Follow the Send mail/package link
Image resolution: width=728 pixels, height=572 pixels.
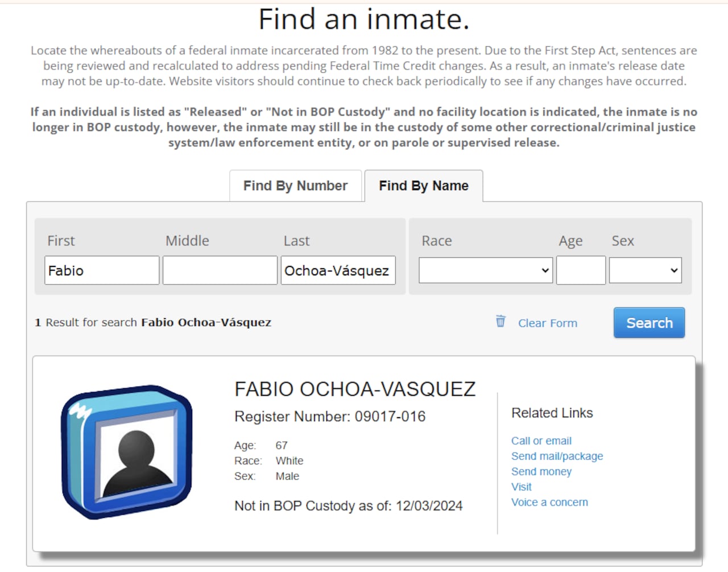point(557,456)
